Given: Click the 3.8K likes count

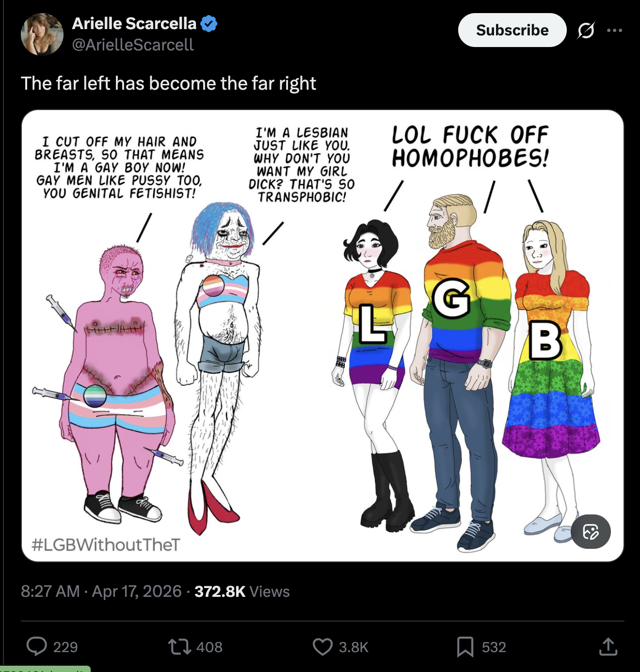Looking at the screenshot, I should [353, 647].
